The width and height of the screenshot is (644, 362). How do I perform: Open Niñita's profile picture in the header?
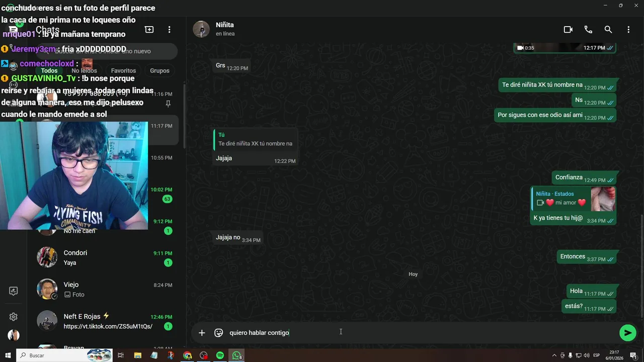pos(201,29)
